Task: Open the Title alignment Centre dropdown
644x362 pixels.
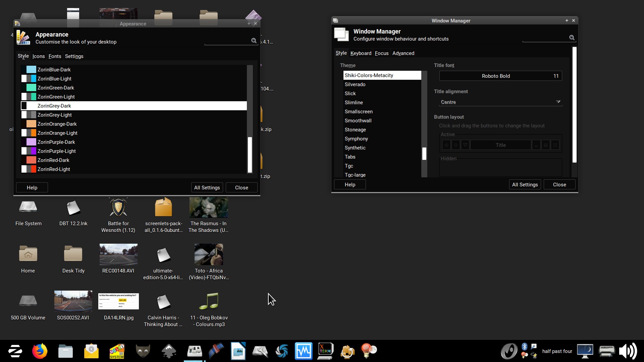Action: [500, 102]
